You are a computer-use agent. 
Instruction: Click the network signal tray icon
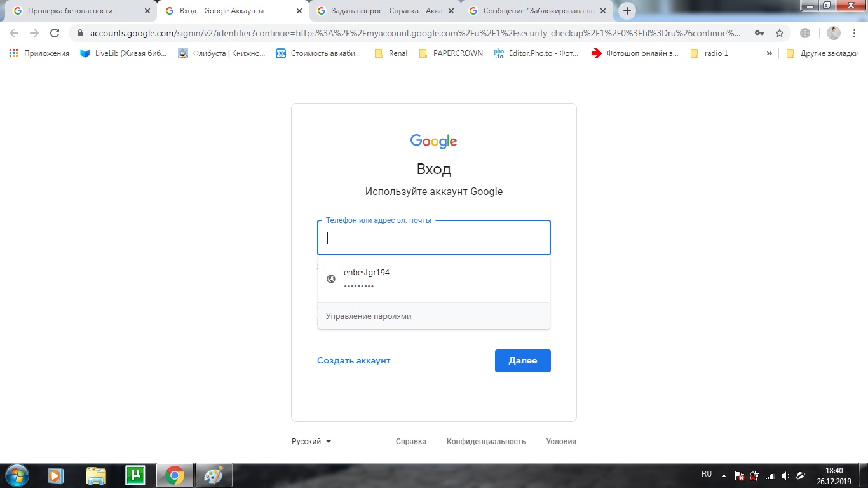(x=770, y=475)
